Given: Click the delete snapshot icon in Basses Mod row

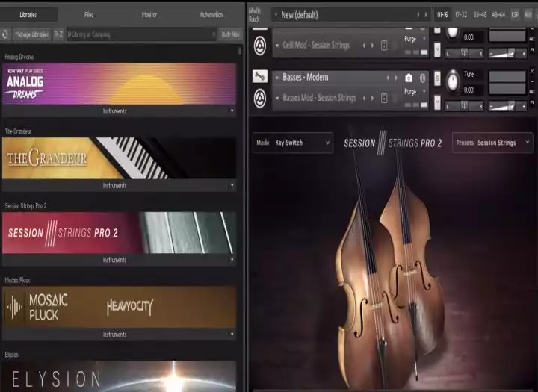Looking at the screenshot, I should tap(395, 98).
